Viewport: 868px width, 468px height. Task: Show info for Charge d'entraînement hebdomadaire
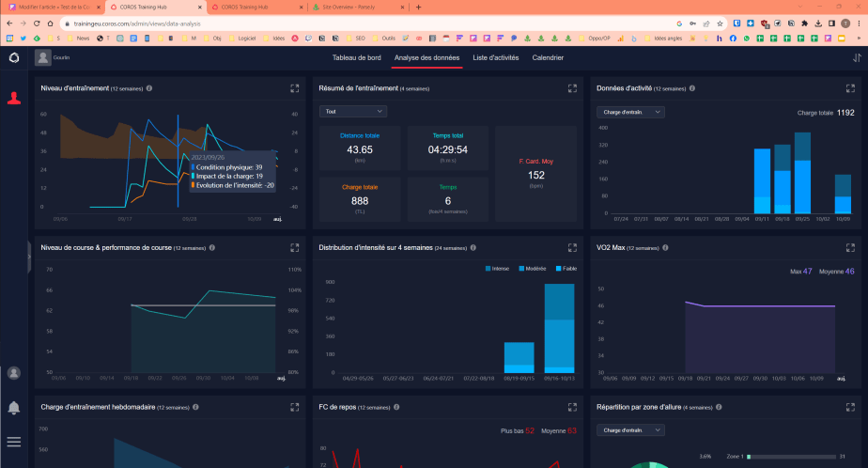(195, 407)
